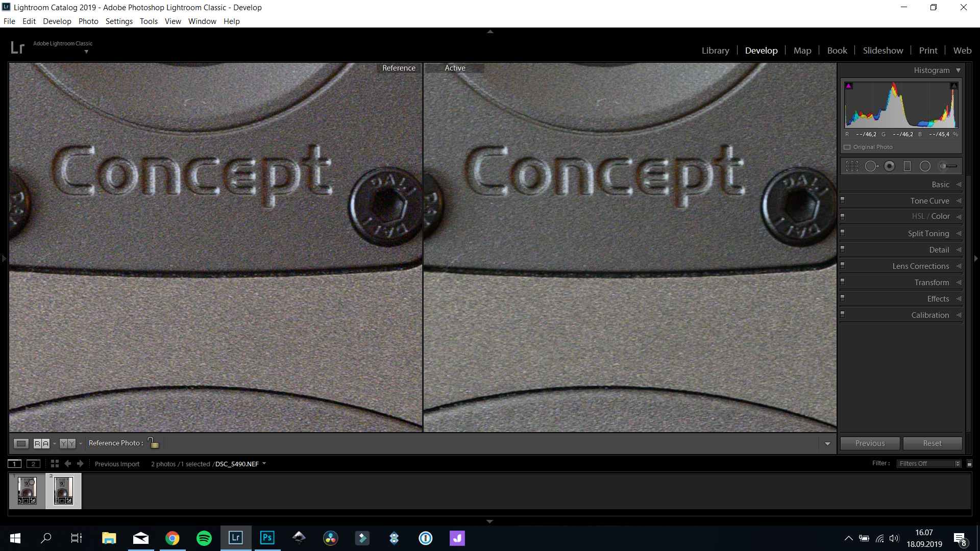Toggle highlight clipping indicator in histogram
980x551 pixels.
tap(953, 86)
